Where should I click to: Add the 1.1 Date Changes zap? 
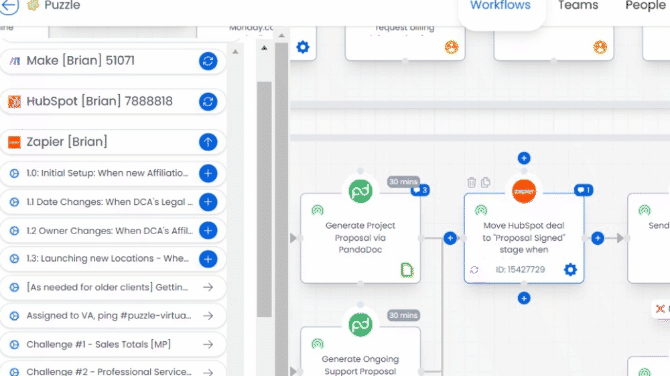point(208,202)
